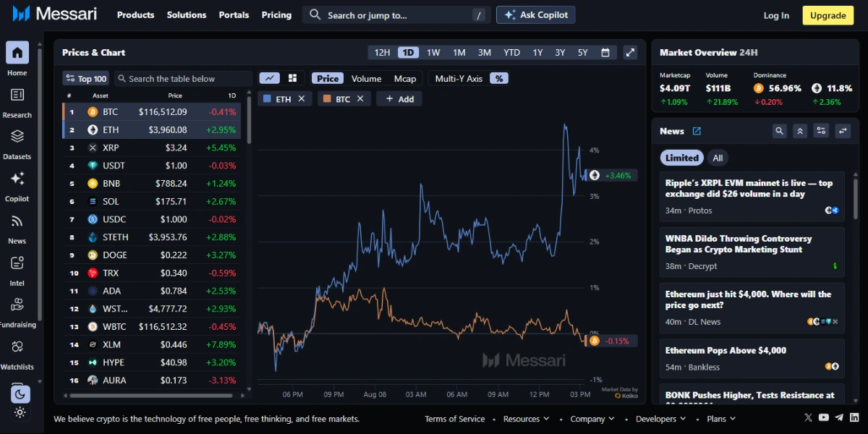Switch to treemap grid view

[x=293, y=78]
